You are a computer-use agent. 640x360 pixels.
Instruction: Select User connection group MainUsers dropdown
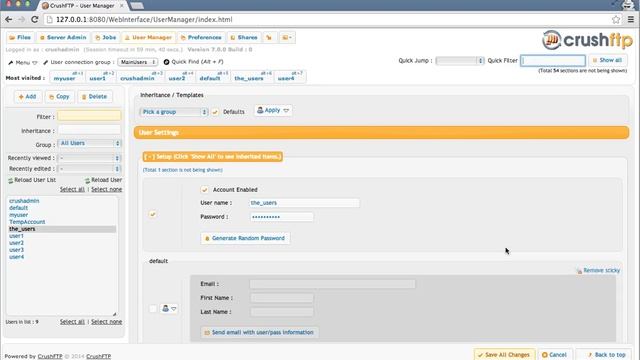pos(138,62)
